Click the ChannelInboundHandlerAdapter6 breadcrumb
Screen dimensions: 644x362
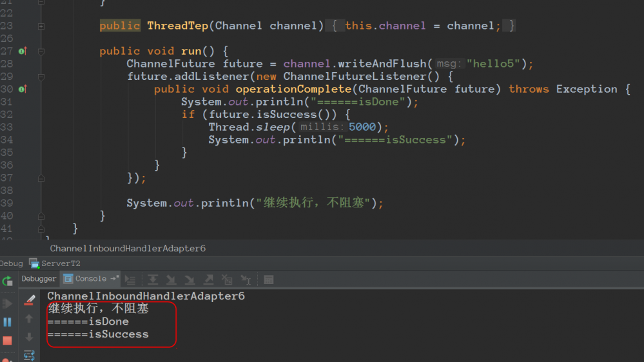click(x=128, y=248)
